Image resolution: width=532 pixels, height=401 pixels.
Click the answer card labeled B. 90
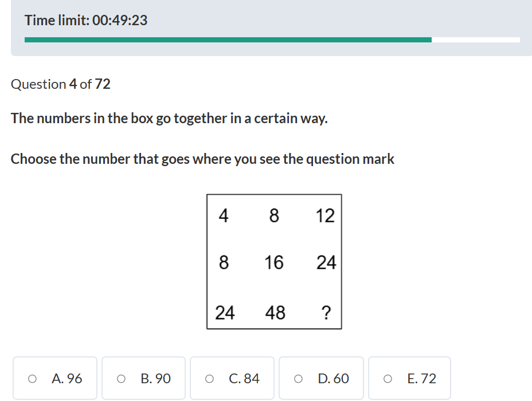[143, 378]
